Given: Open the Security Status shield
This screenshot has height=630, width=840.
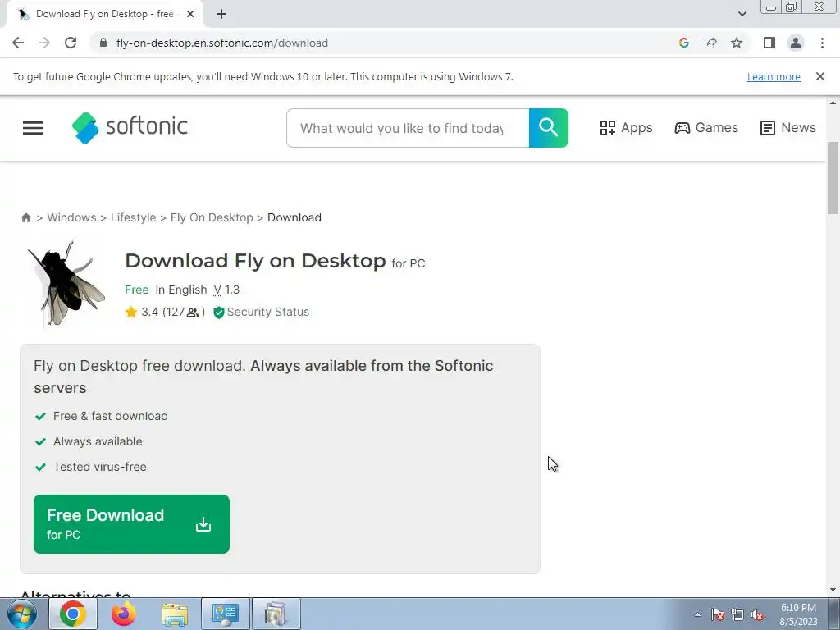Looking at the screenshot, I should 262,312.
